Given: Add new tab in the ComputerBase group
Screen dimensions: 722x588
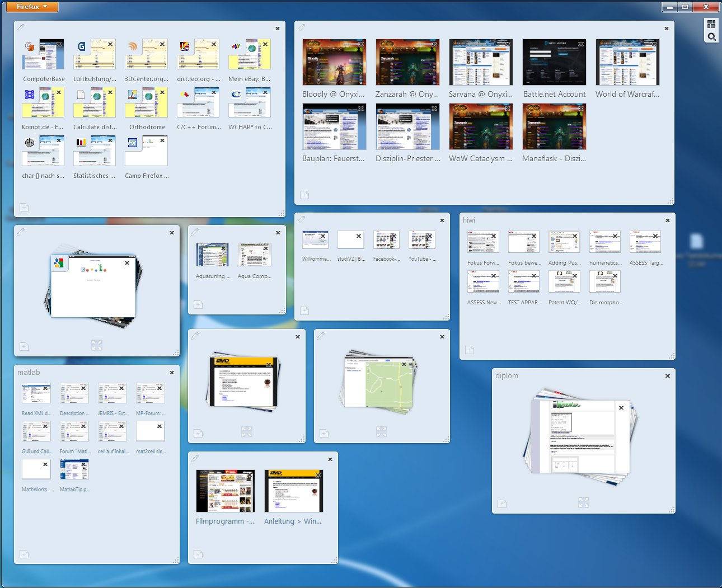Looking at the screenshot, I should [x=24, y=208].
